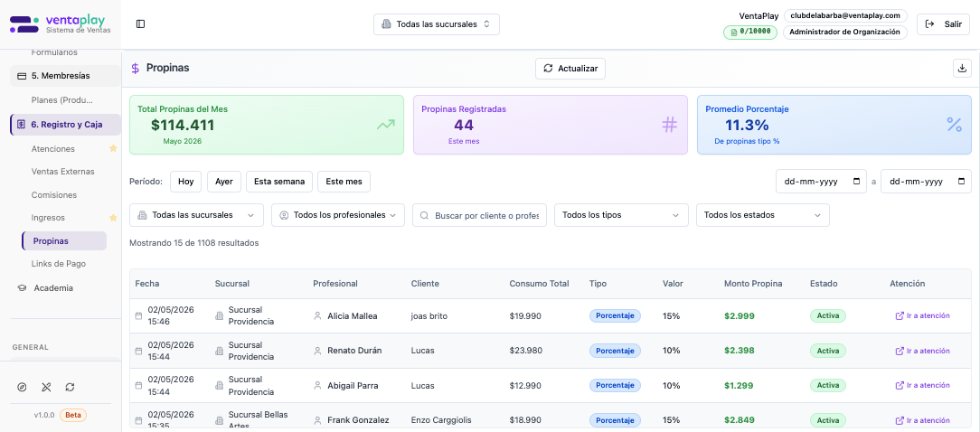Open Academia in the sidebar

tap(53, 288)
